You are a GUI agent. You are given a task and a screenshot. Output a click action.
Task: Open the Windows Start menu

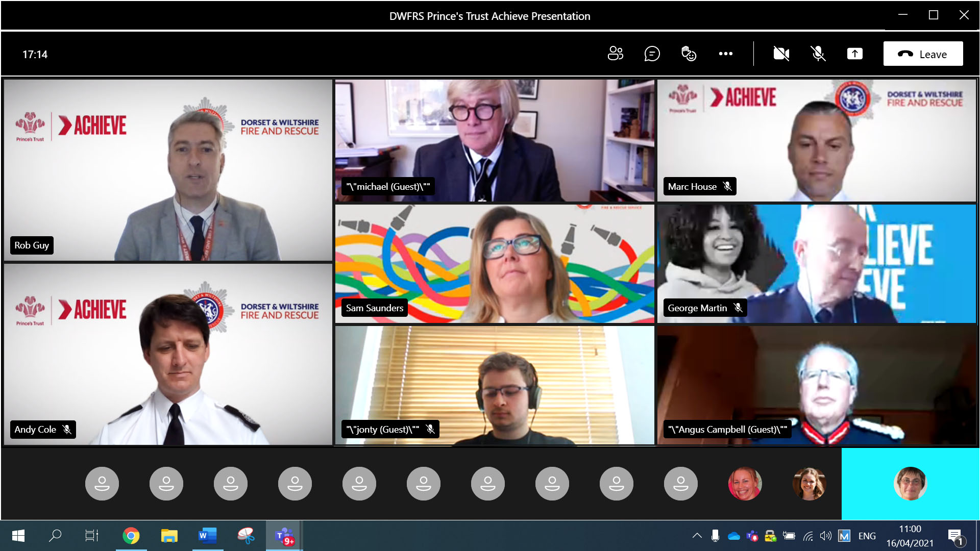pos(18,536)
